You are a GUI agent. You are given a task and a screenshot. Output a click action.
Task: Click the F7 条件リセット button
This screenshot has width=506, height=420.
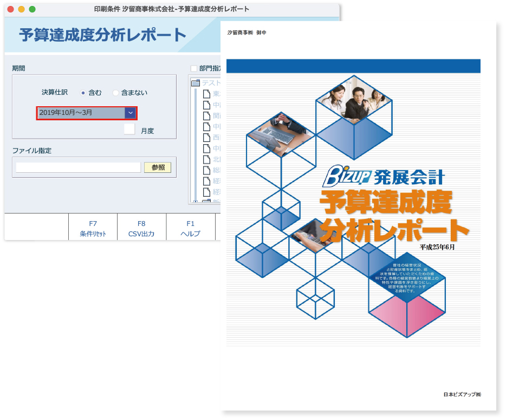click(93, 228)
